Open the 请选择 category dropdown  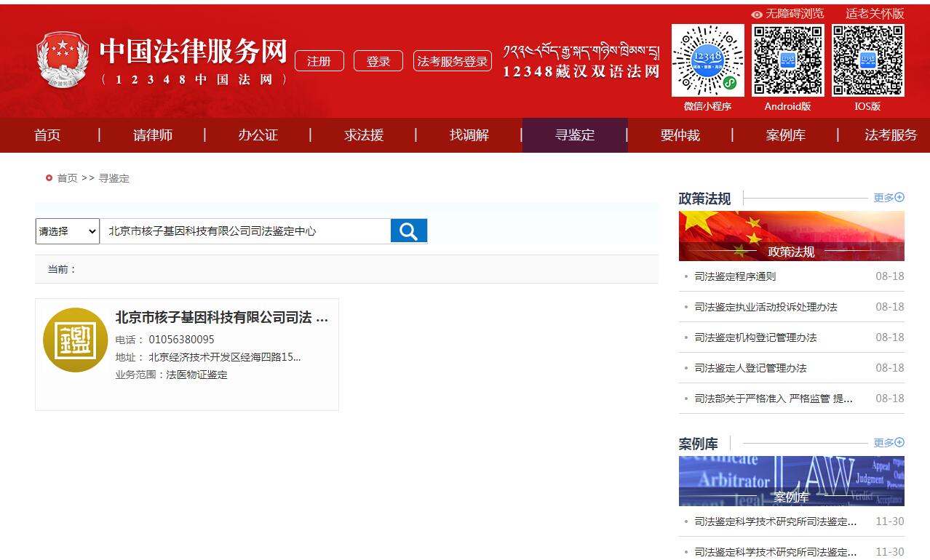coord(66,231)
